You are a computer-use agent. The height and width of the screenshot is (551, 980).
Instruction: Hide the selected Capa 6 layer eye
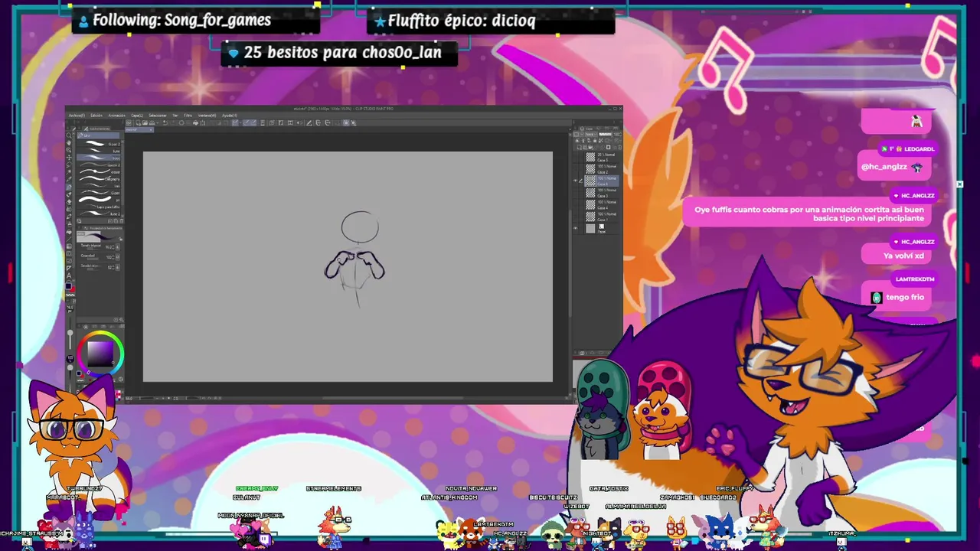(576, 181)
